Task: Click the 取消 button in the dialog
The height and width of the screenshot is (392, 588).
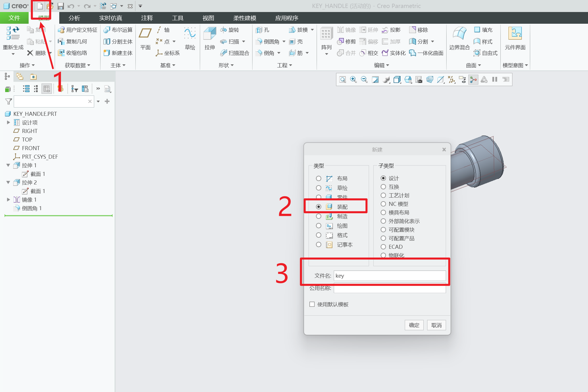Action: point(436,325)
